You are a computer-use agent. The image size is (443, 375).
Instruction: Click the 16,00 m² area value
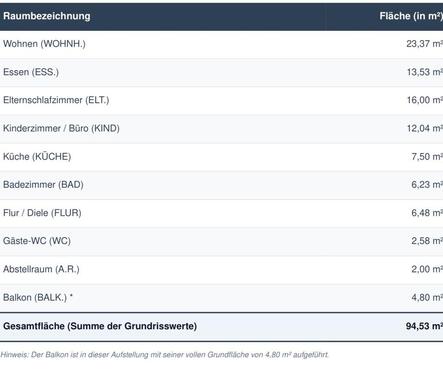coord(425,100)
